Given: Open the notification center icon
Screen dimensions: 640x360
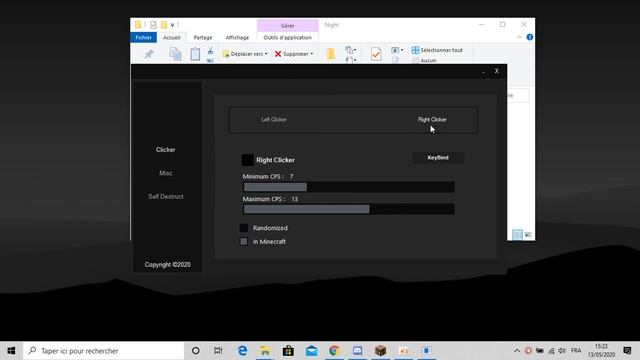Looking at the screenshot, I should (627, 351).
